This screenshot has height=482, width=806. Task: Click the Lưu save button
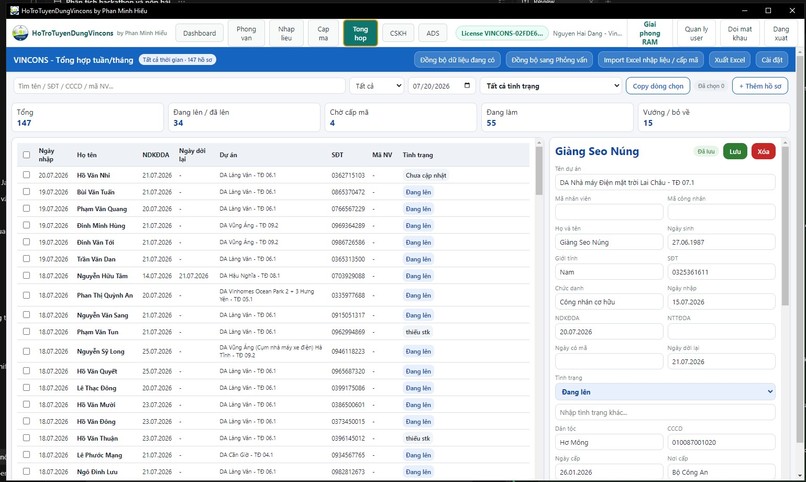[x=735, y=151]
